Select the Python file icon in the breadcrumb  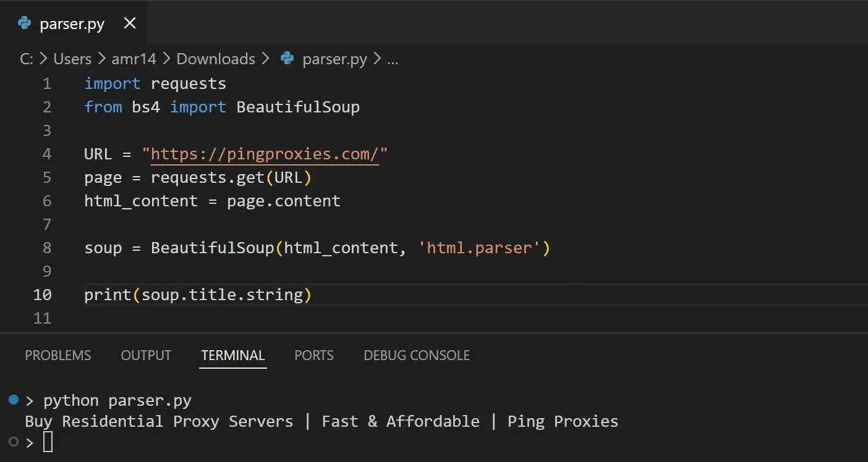pyautogui.click(x=286, y=59)
